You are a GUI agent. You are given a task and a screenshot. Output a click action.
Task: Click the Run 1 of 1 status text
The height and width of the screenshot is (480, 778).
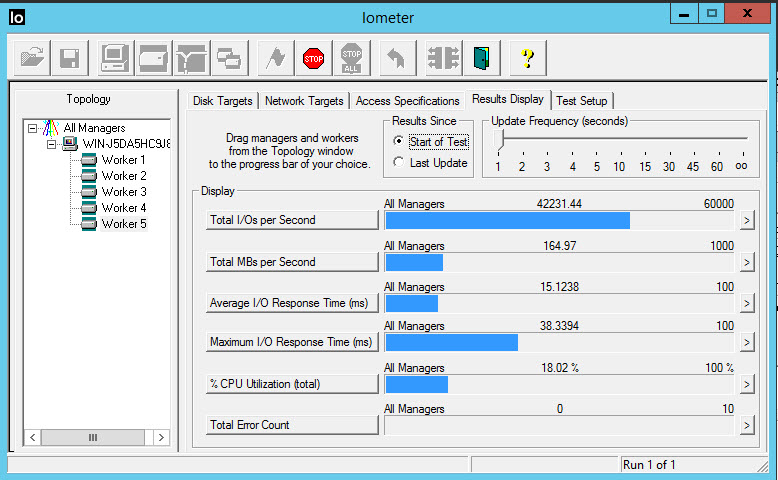click(649, 465)
